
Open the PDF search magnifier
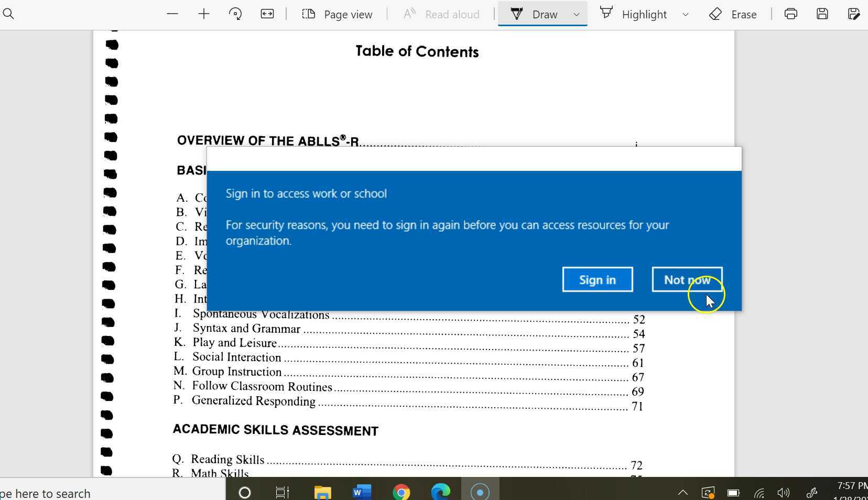tap(8, 14)
